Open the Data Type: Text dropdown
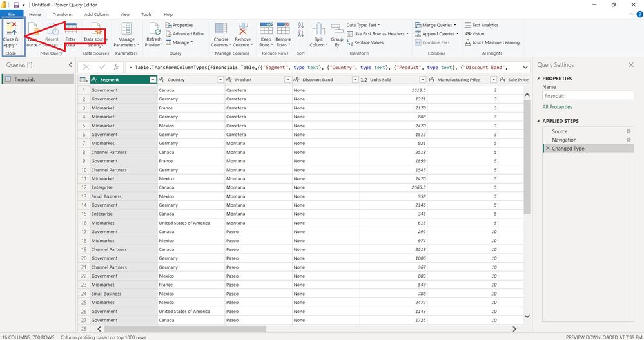This screenshot has height=340, width=644. click(363, 25)
